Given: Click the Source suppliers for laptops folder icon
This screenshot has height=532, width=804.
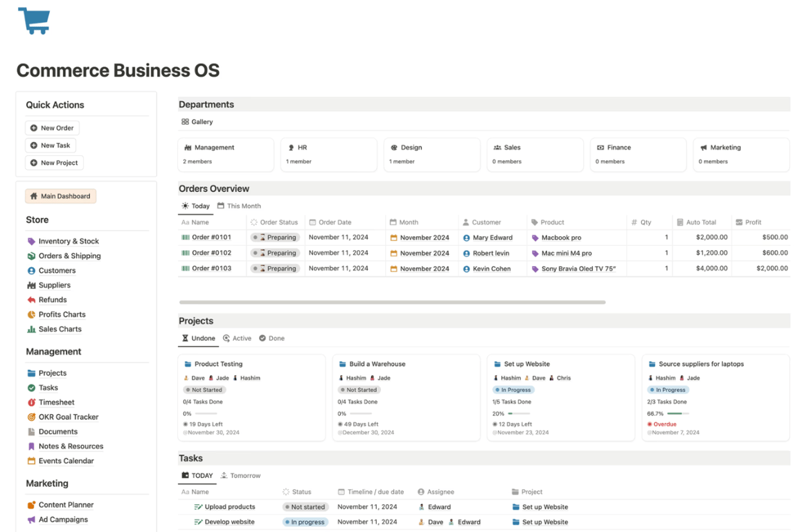Looking at the screenshot, I should click(652, 364).
